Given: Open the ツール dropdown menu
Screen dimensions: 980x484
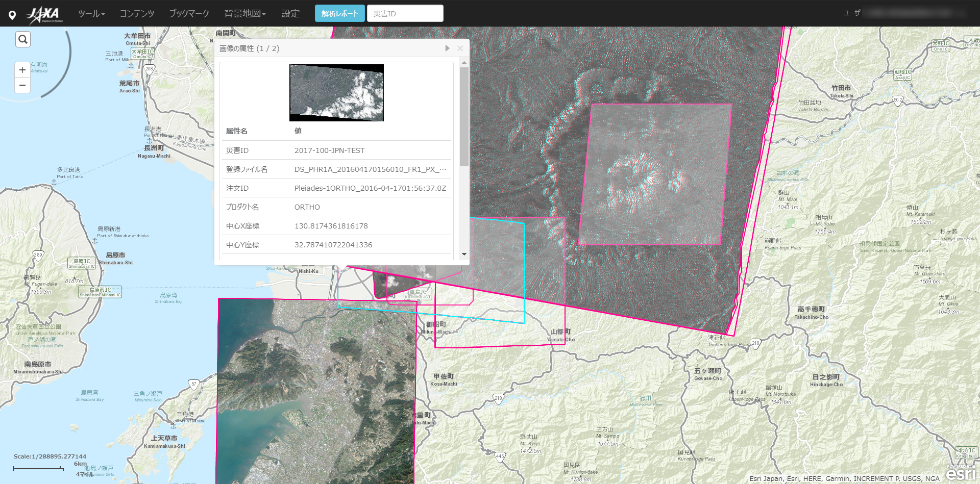Looking at the screenshot, I should tap(91, 14).
